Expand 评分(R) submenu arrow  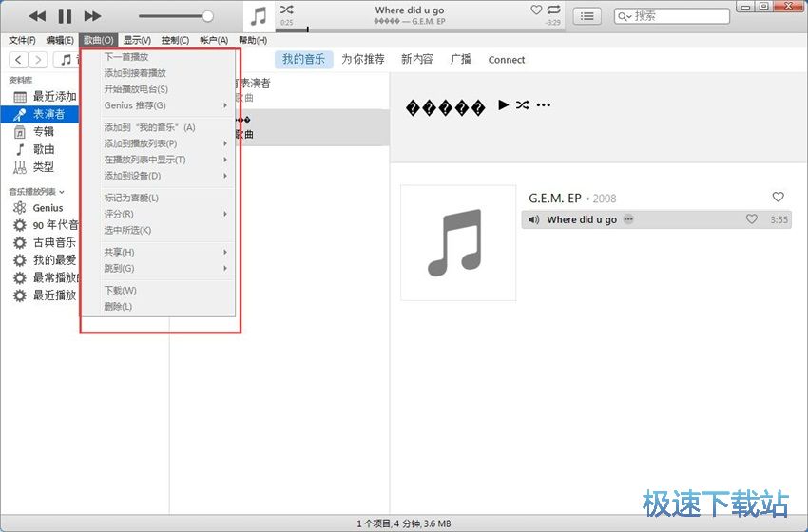point(225,214)
